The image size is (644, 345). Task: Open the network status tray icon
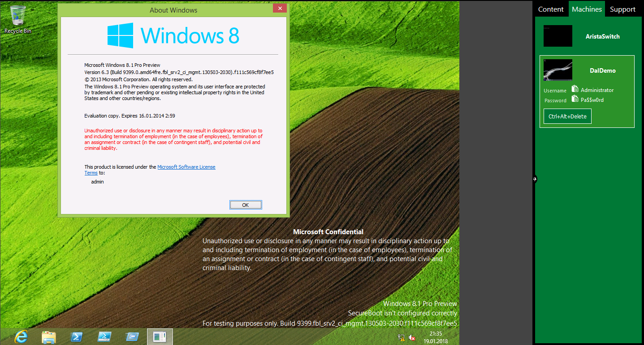401,337
